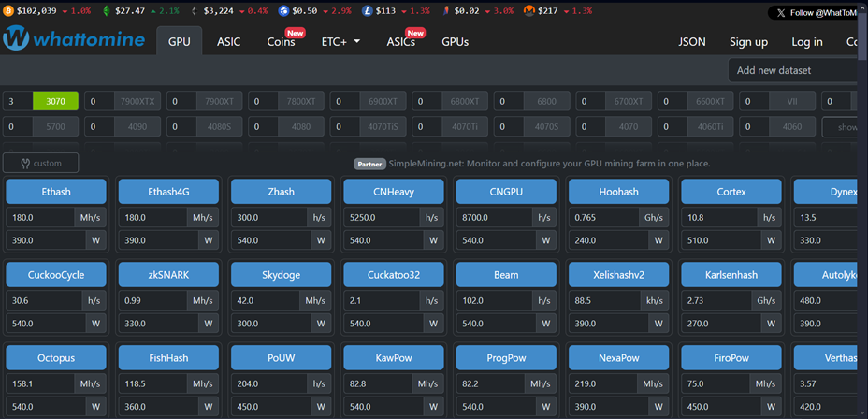Toggle the 4080S GPU button

point(219,127)
